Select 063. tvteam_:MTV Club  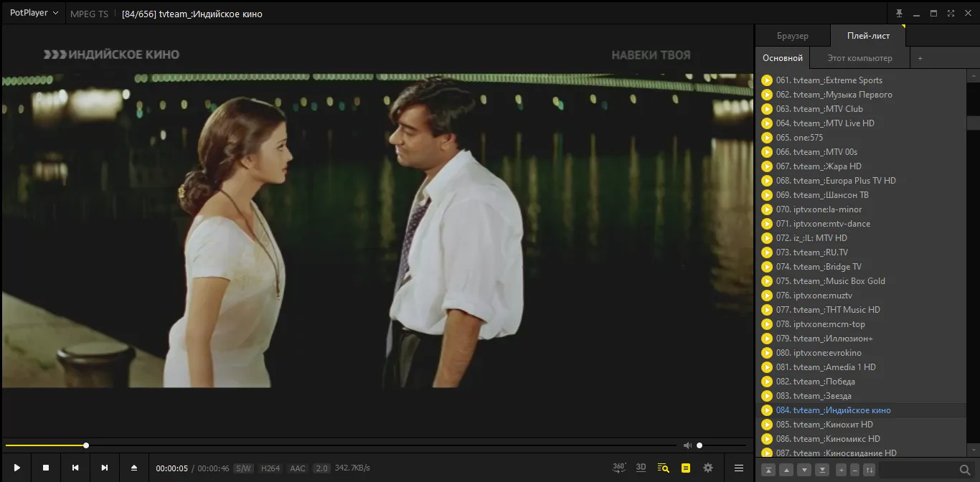point(861,109)
